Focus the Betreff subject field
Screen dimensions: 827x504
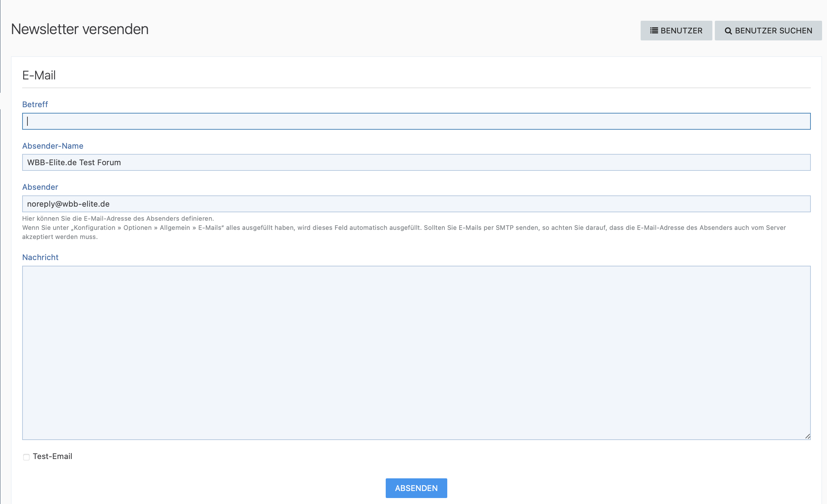tap(416, 121)
